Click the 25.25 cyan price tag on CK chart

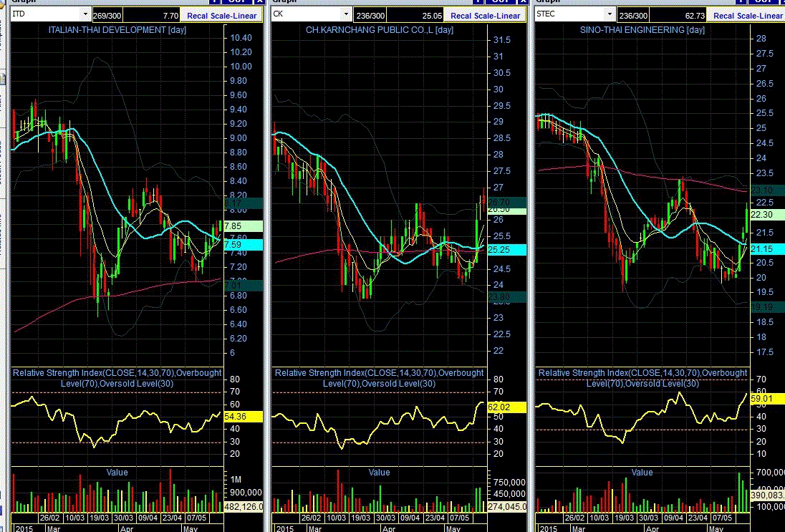point(506,250)
